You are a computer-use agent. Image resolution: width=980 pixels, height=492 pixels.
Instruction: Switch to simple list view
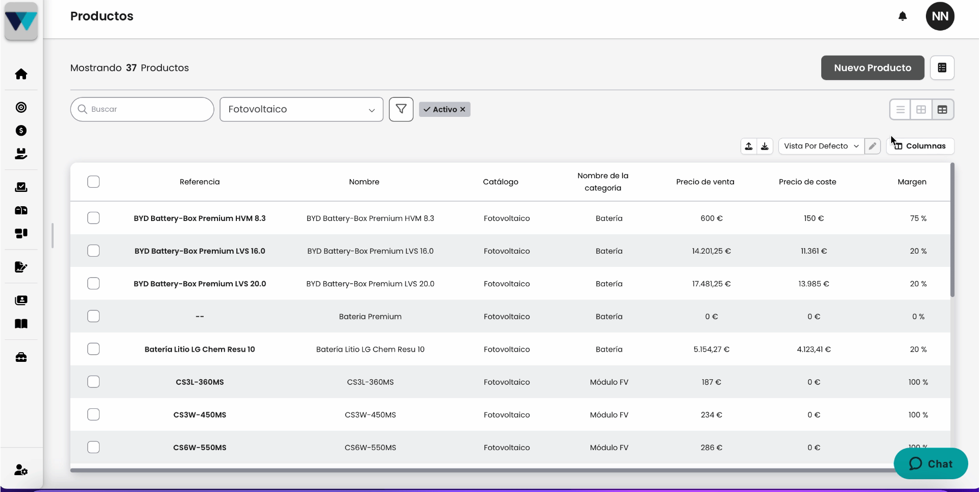900,110
